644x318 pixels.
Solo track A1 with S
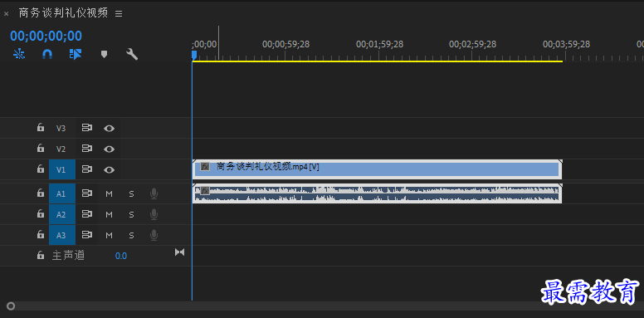click(x=131, y=194)
